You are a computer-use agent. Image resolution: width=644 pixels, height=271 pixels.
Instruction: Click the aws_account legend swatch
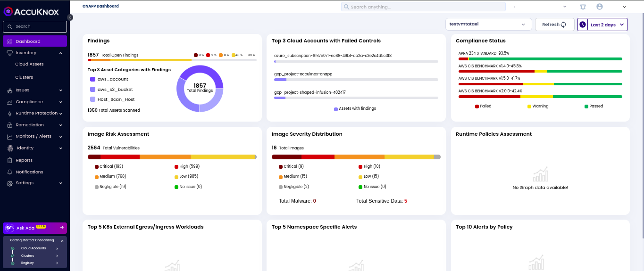(93, 79)
